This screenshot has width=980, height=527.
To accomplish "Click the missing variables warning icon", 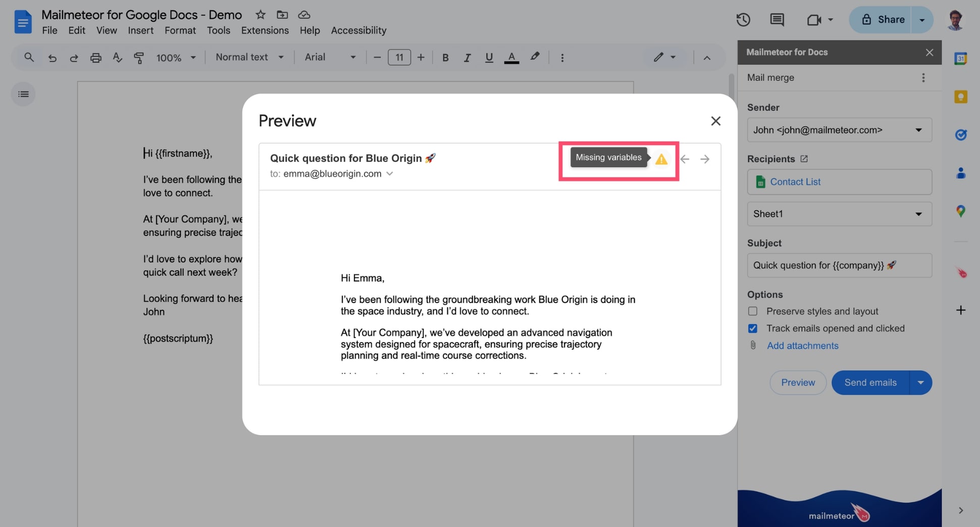I will click(x=661, y=159).
